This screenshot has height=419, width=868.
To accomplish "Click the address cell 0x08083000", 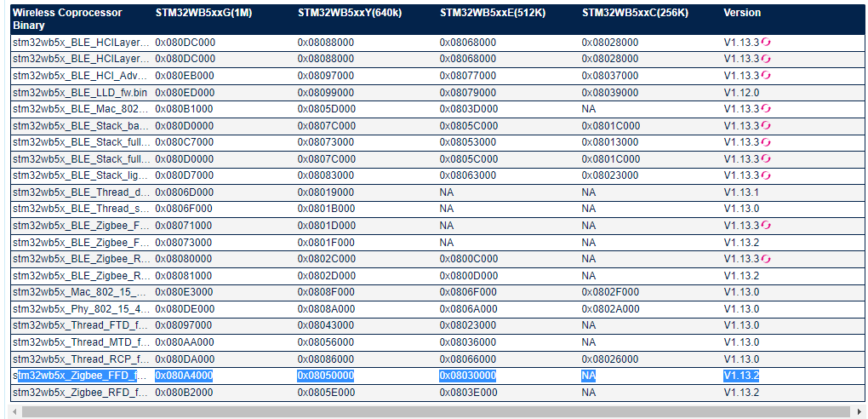I will point(325,175).
